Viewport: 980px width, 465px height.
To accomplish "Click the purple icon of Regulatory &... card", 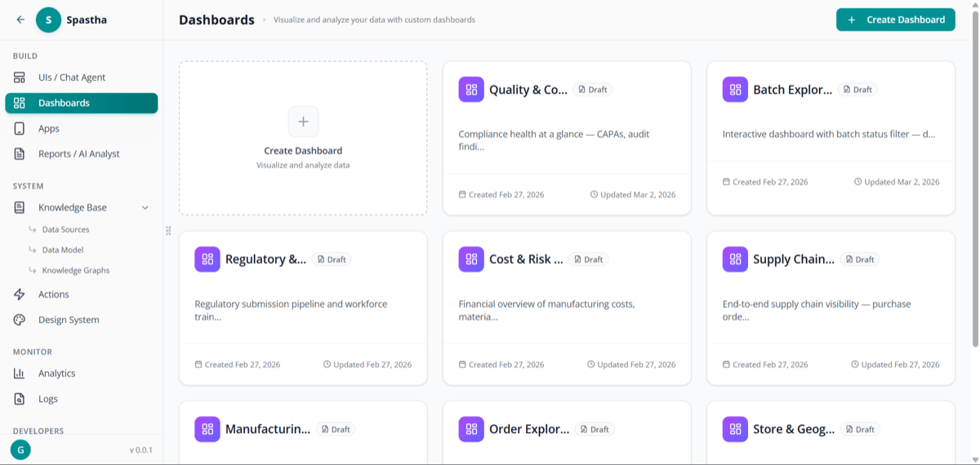I will click(207, 259).
